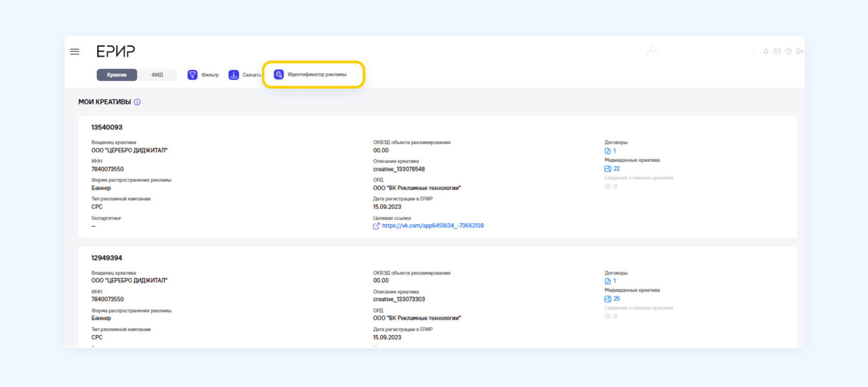This screenshot has height=387, width=868.
Task: Open notifications bell icon
Action: (766, 51)
